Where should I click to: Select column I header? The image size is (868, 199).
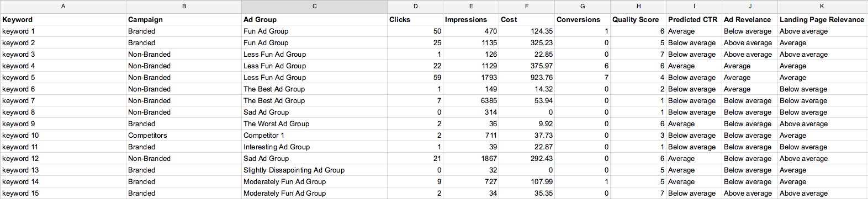694,7
